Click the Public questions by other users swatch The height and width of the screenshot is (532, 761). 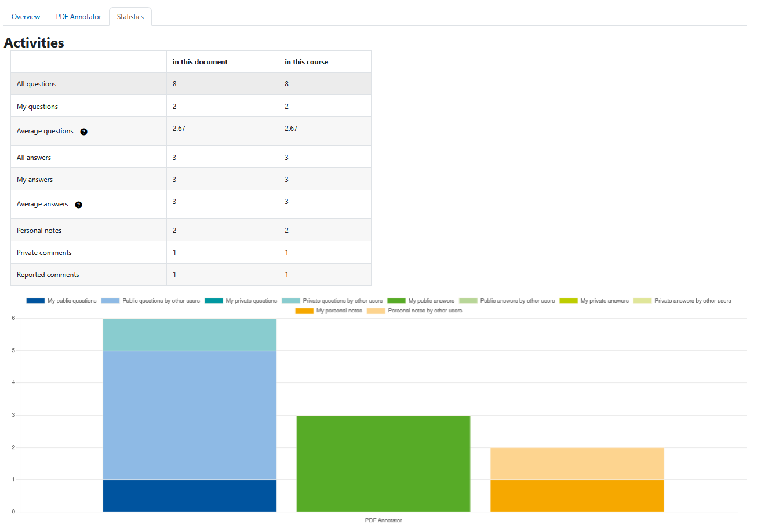coord(110,301)
